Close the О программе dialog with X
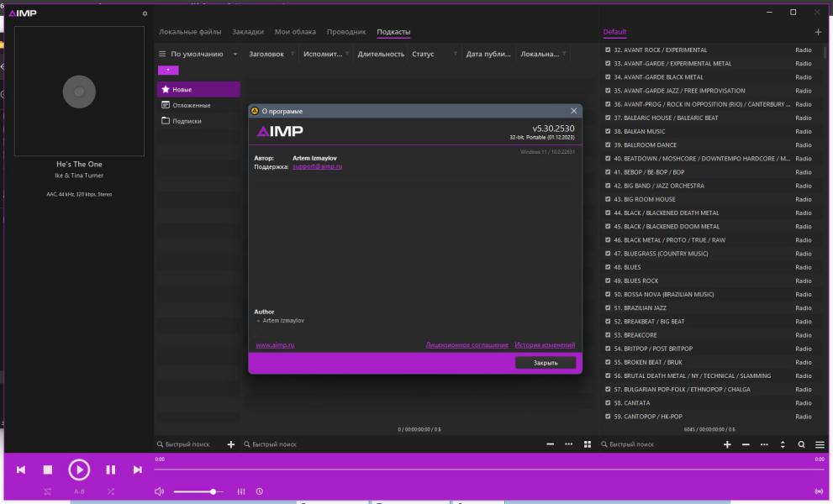The image size is (833, 504). click(574, 111)
